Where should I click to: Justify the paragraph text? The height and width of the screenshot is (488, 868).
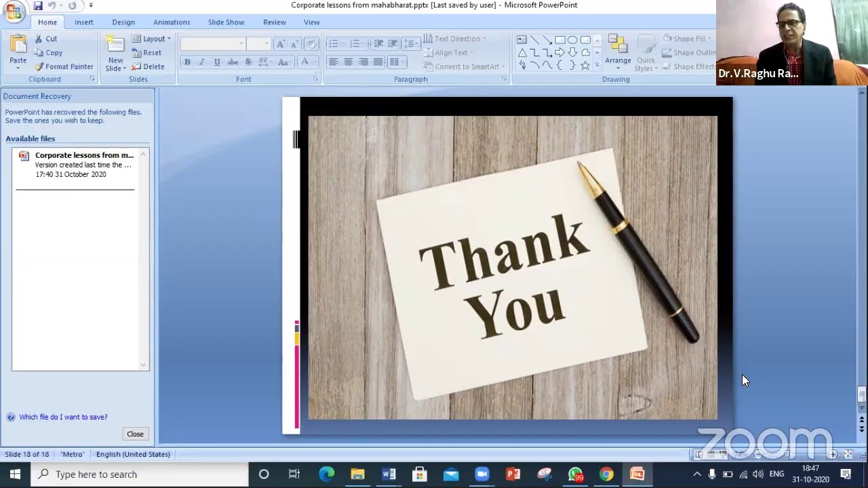(x=378, y=62)
